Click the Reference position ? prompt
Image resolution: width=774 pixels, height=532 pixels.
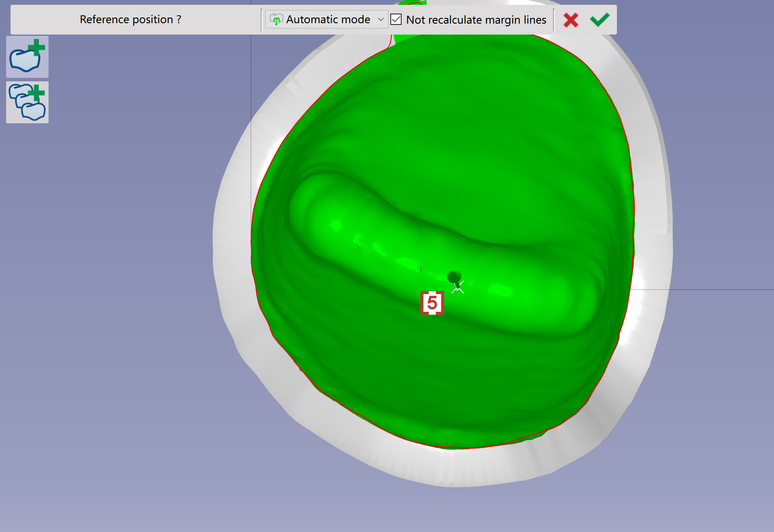point(130,19)
